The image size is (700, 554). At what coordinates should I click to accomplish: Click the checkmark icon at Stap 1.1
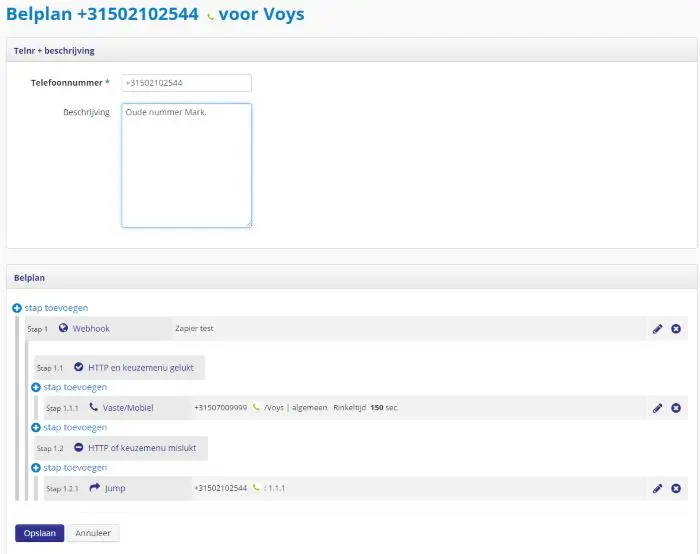point(79,367)
